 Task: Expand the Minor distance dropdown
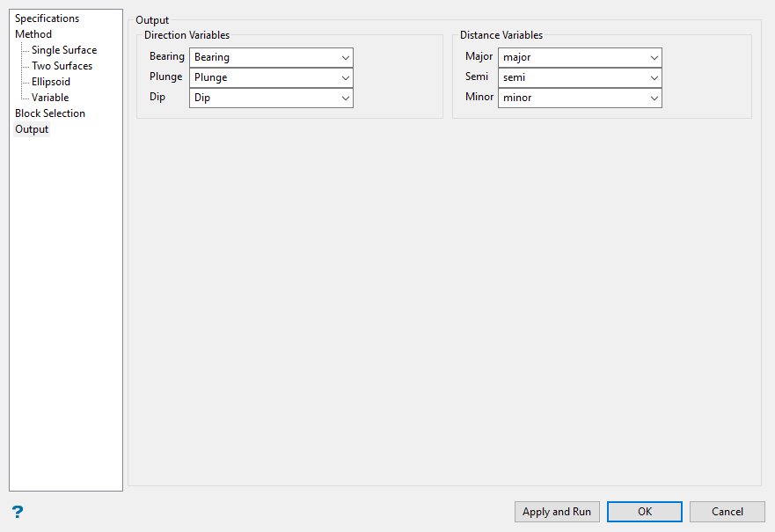click(x=654, y=98)
